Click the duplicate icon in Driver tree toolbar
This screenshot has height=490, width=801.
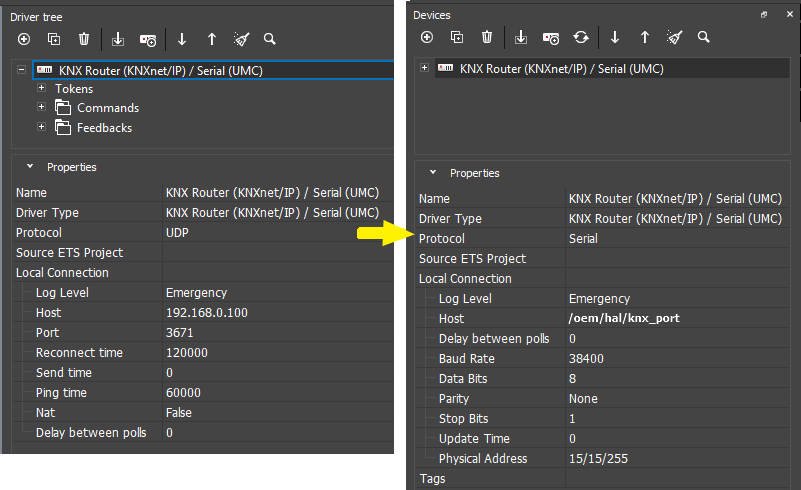pos(54,39)
